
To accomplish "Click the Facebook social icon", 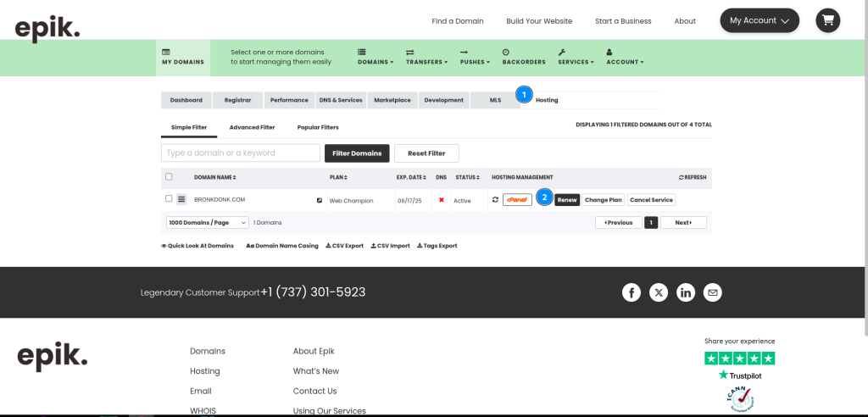I will (x=631, y=292).
